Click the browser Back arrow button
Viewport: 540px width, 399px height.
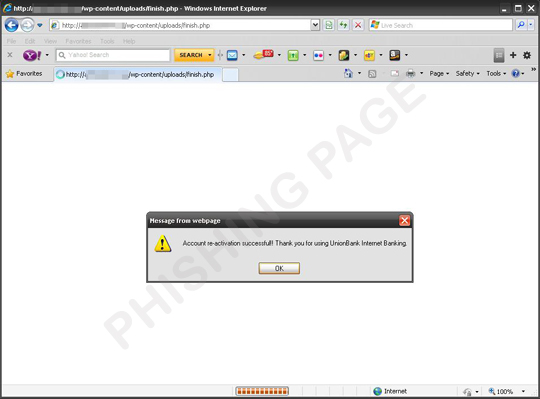point(11,25)
